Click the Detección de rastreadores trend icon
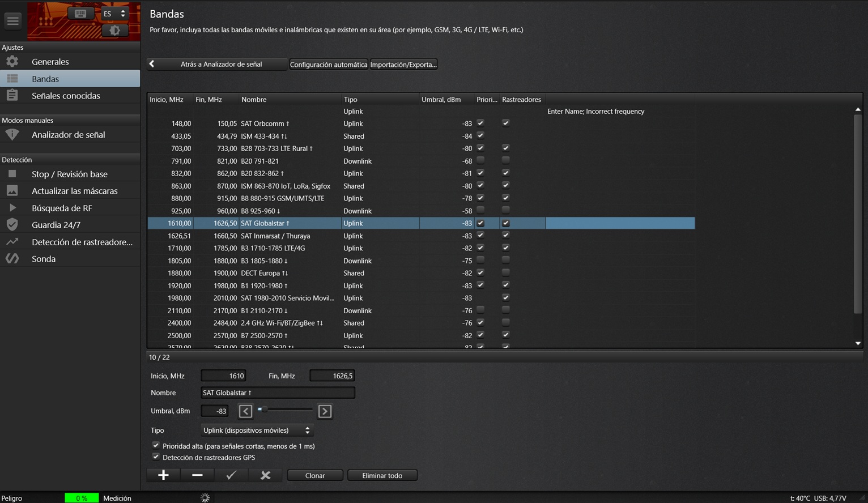The height and width of the screenshot is (503, 868). 12,241
